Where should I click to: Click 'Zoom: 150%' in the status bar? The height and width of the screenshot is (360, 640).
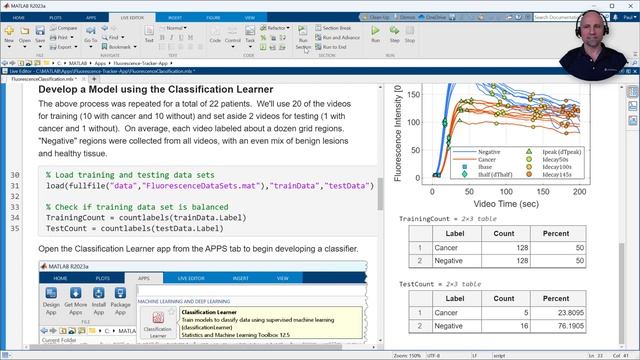click(x=407, y=356)
